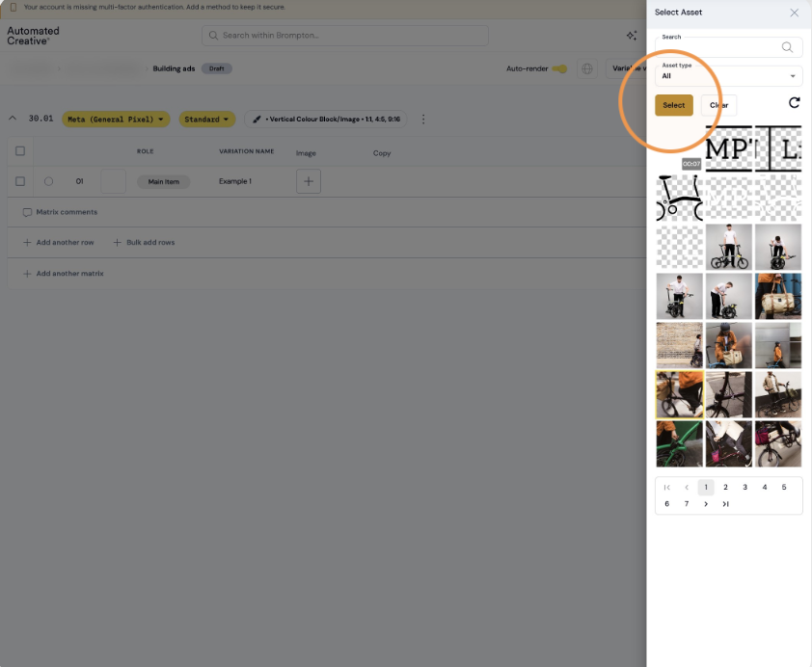812x667 pixels.
Task: Select the brick wall cyclist thumbnail
Action: (x=680, y=345)
